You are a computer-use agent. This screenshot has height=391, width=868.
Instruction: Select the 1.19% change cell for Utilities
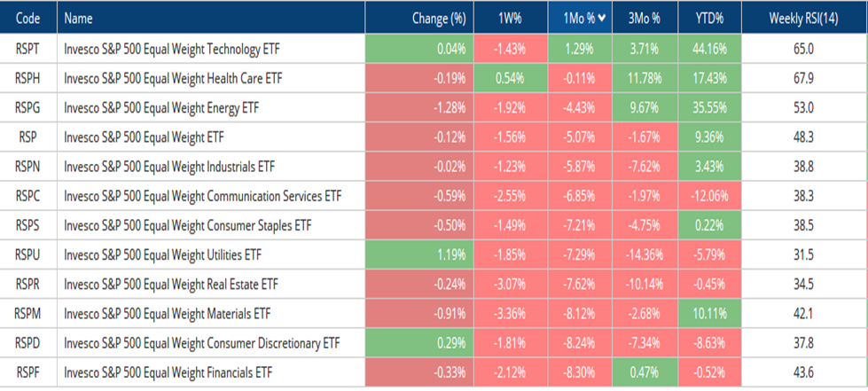pos(419,254)
